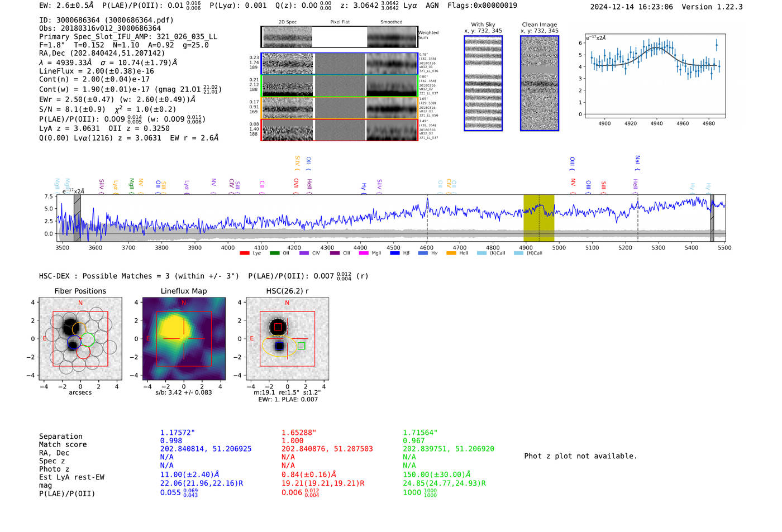The width and height of the screenshot is (782, 532).
Task: Click the Primary Spec_Slot_IFU_AMP line
Action: [128, 37]
